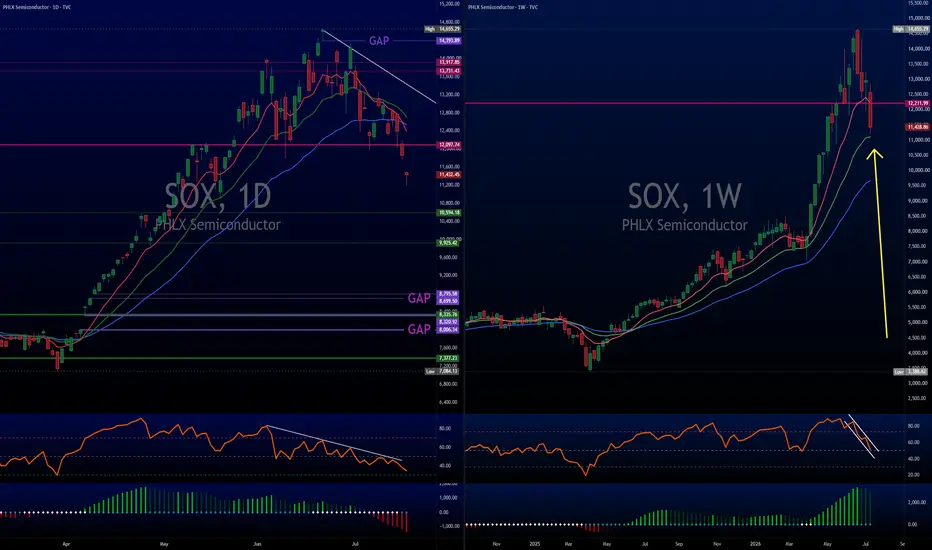The image size is (932, 550).
Task: Click the -1,000.00 value on daily histogram scale
Action: pyautogui.click(x=449, y=526)
